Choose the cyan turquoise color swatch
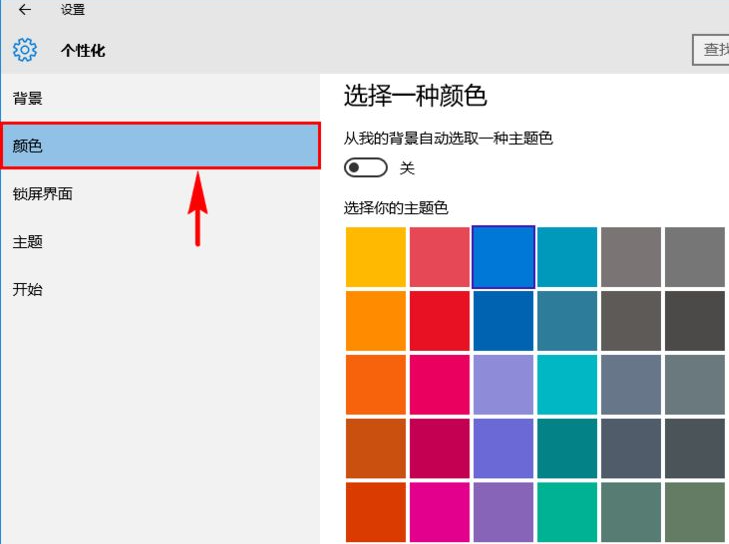Image resolution: width=729 pixels, height=544 pixels. (567, 385)
